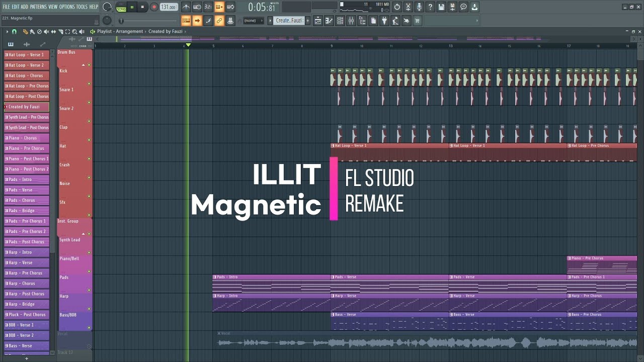
Task: Toggle auto-scrolling arrow button
Action: [197, 21]
